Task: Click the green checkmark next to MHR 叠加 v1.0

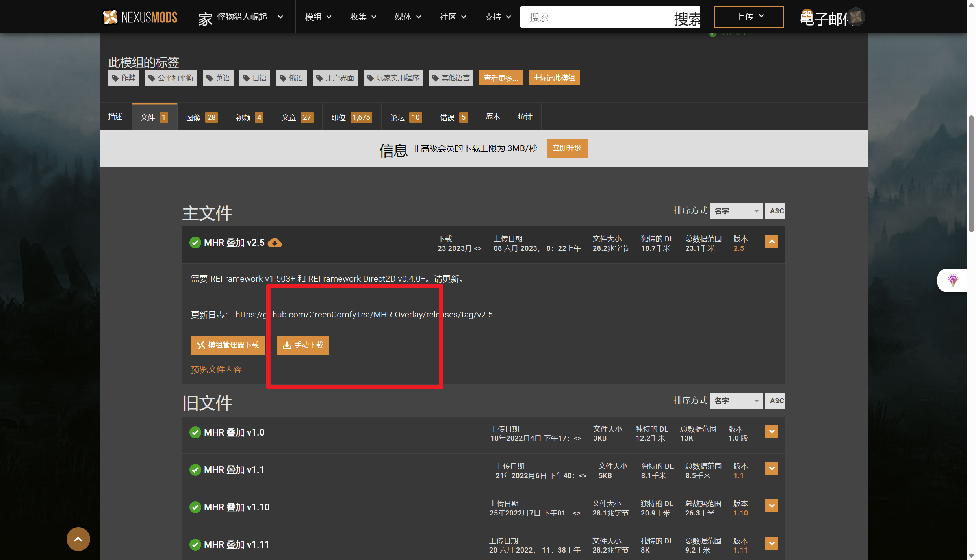Action: tap(195, 432)
